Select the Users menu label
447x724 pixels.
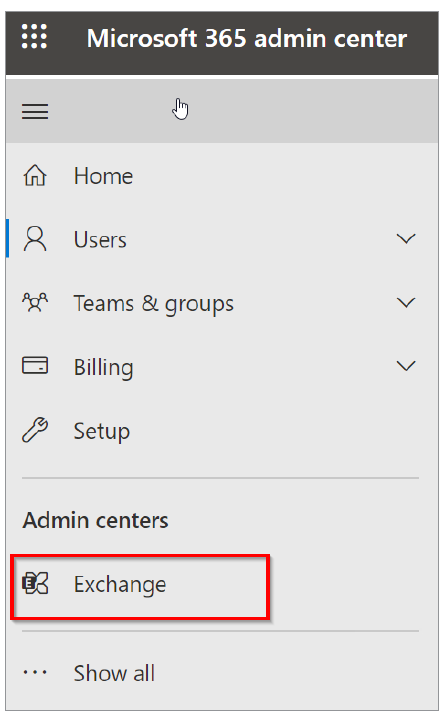[x=100, y=240]
